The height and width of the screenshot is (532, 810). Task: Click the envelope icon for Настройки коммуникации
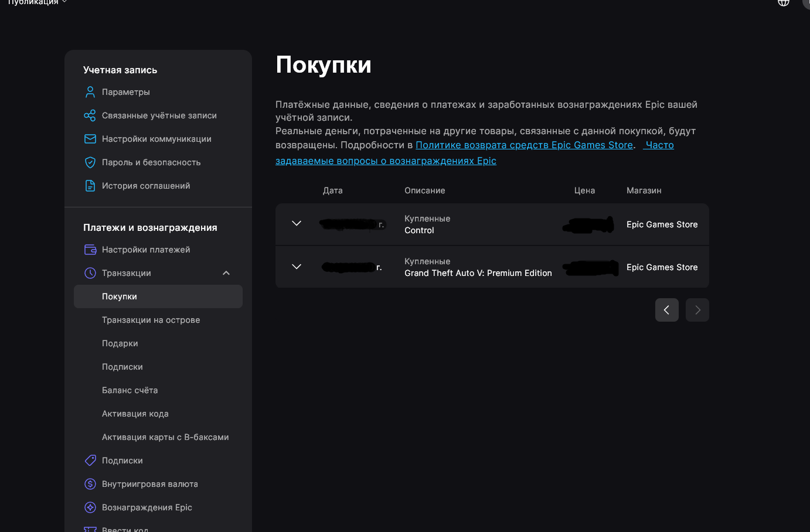[90, 139]
